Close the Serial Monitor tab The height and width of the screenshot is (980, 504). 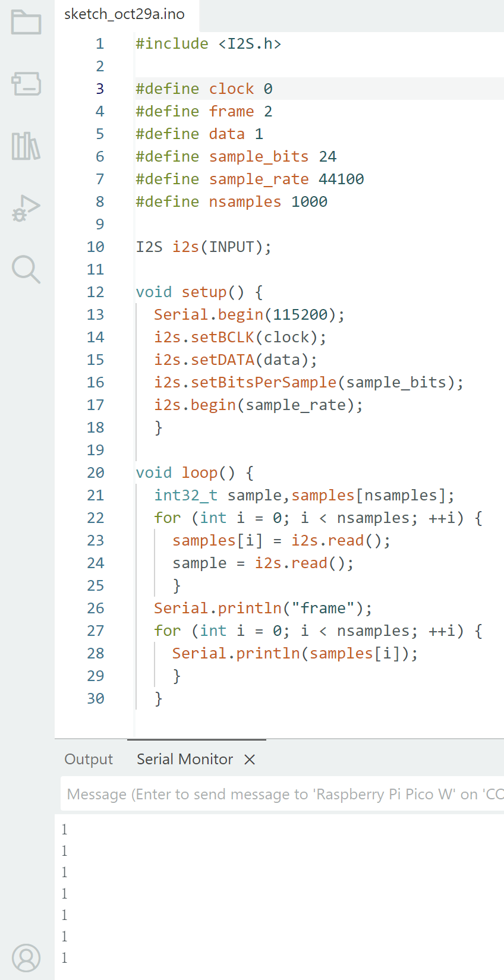tap(250, 760)
